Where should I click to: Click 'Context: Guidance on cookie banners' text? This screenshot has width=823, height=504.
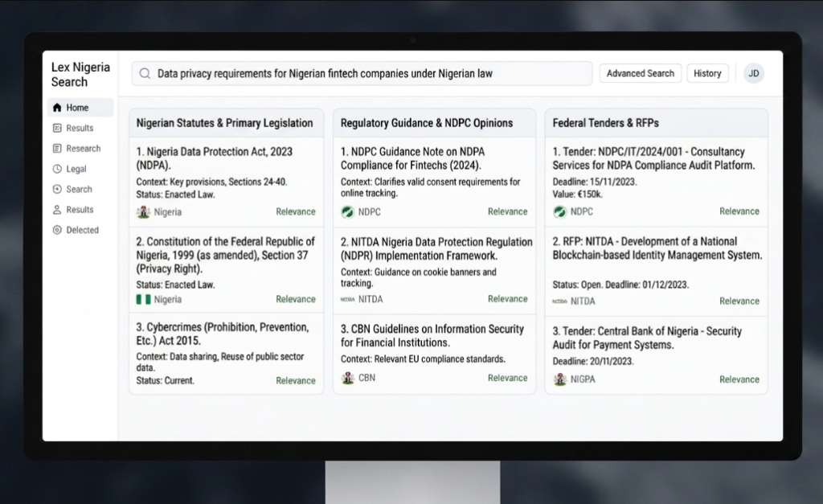coord(418,272)
